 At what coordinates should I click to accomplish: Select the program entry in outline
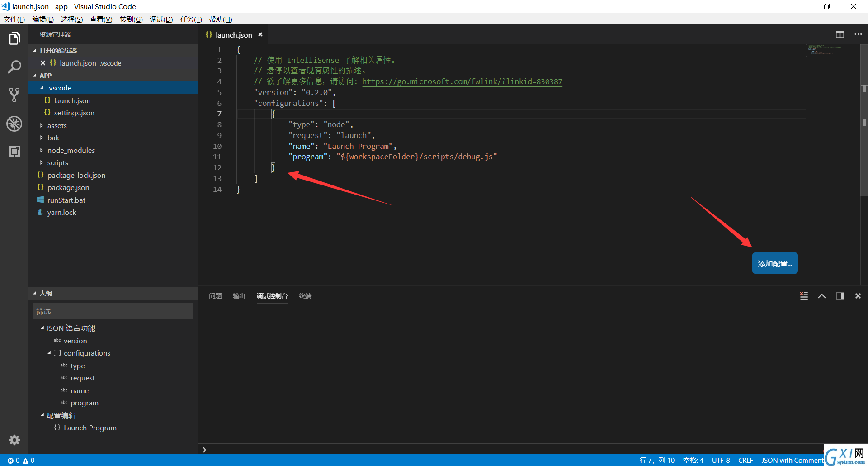tap(85, 403)
